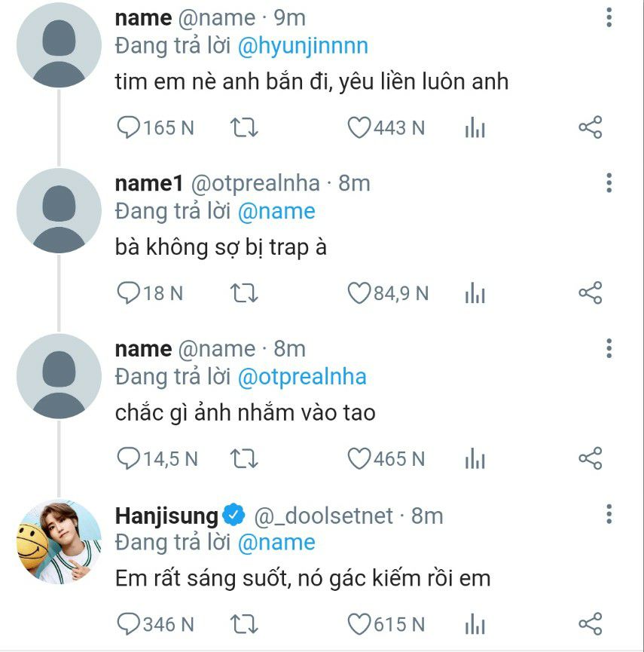Open Hanjisung's profile picture
Viewport: 644px width, 652px height.
pyautogui.click(x=59, y=541)
